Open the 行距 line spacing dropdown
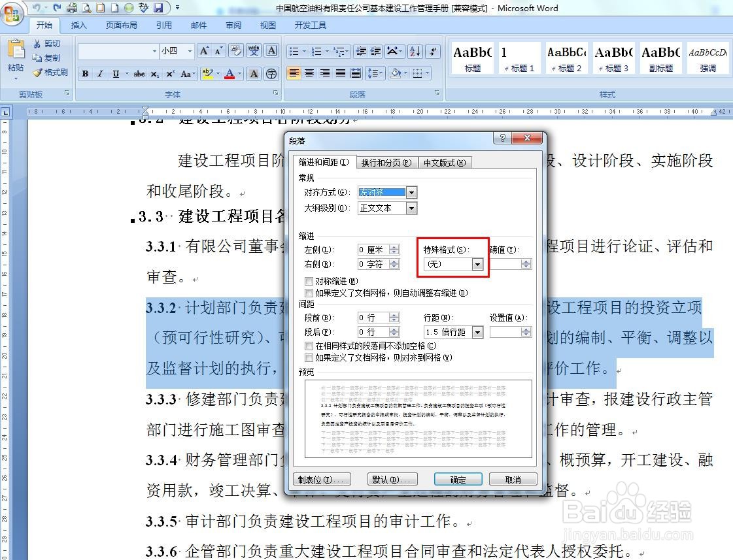 pos(477,332)
